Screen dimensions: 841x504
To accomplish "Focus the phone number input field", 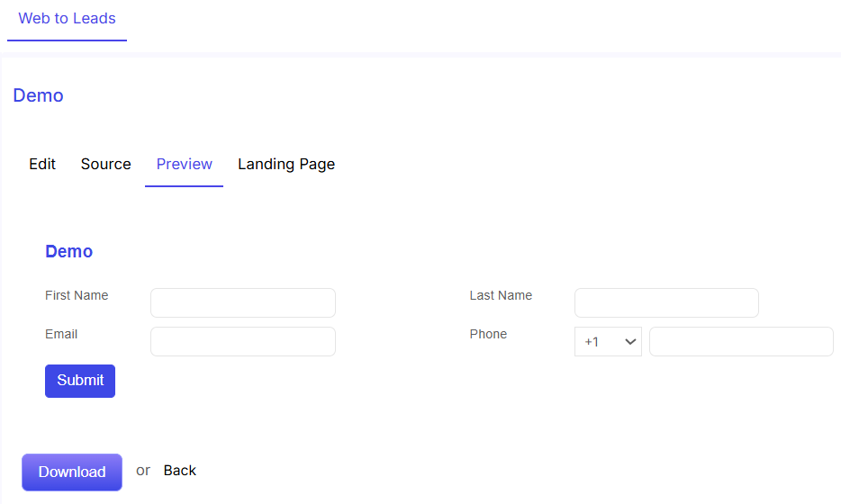I will pyautogui.click(x=741, y=341).
